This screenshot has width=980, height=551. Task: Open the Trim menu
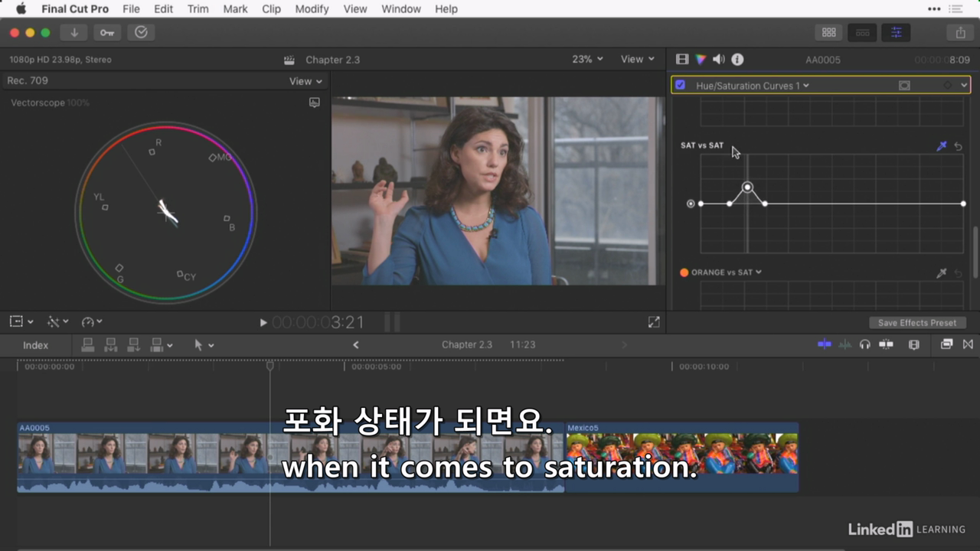198,9
